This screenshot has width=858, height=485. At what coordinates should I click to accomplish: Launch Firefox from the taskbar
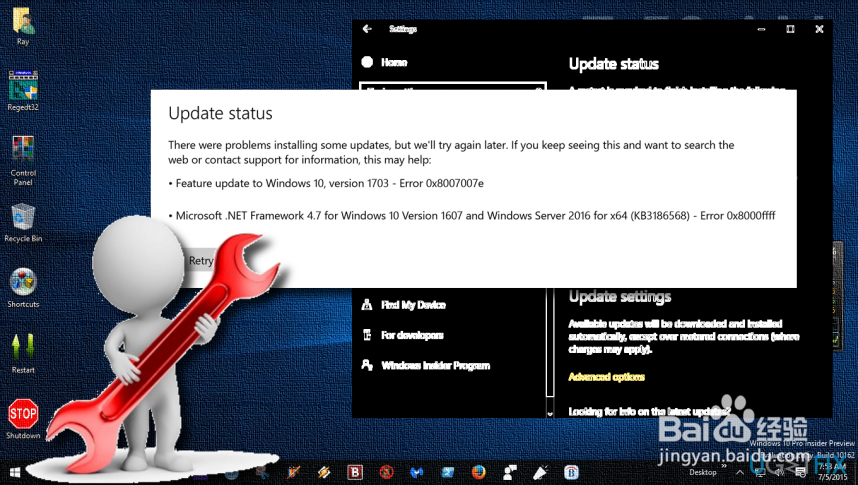click(x=479, y=472)
